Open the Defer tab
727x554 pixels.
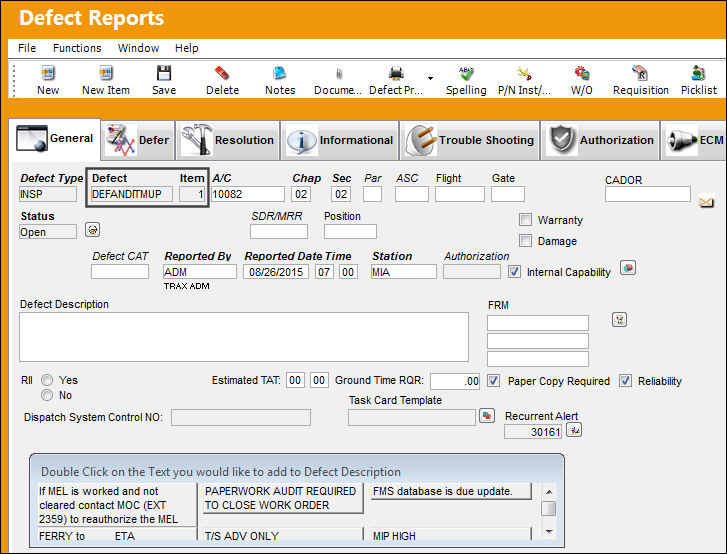point(138,140)
